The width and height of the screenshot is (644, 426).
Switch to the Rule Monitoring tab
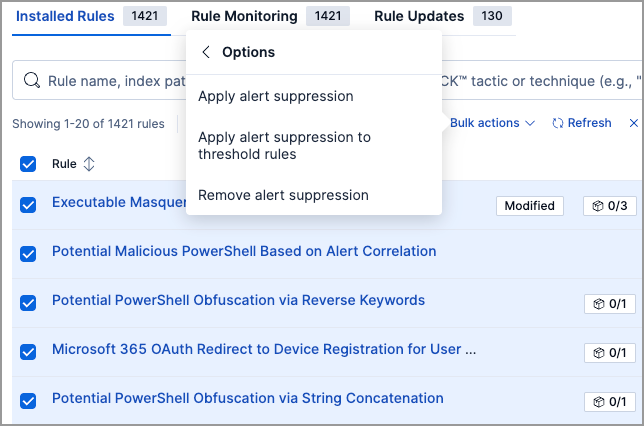pyautogui.click(x=244, y=17)
